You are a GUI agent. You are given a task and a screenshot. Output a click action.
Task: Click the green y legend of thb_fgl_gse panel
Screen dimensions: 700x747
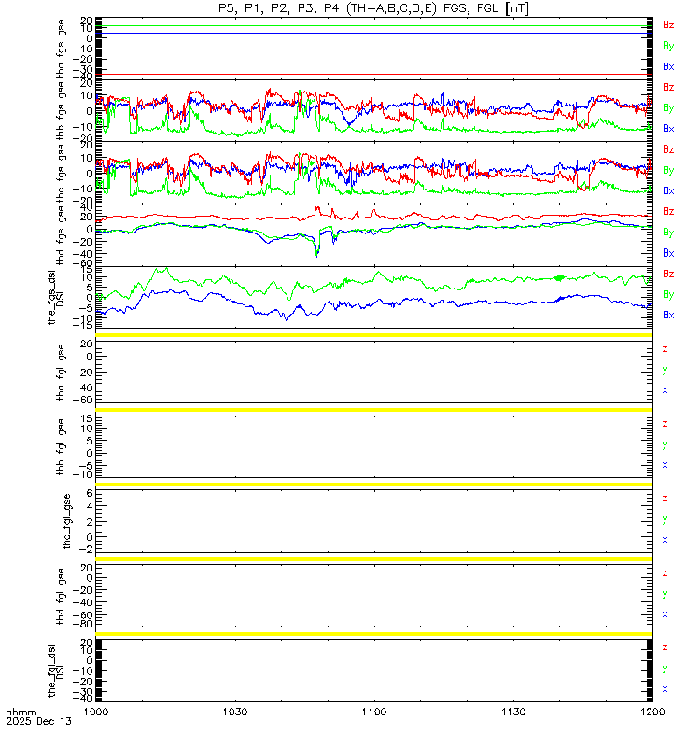665,445
